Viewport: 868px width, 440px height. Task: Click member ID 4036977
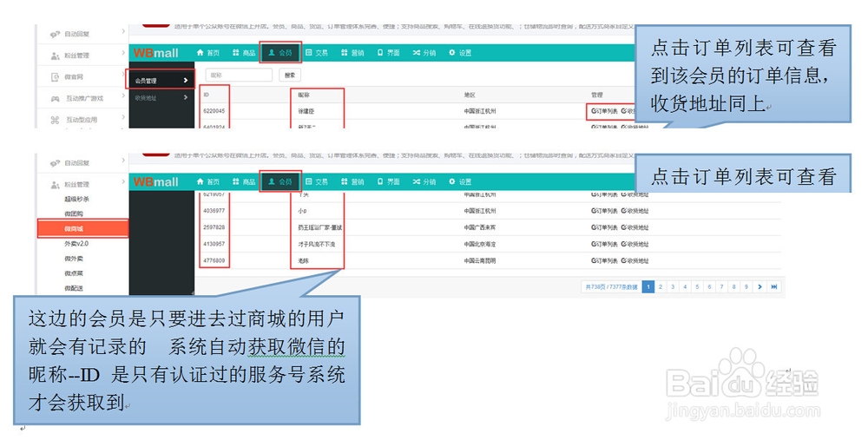pos(214,211)
